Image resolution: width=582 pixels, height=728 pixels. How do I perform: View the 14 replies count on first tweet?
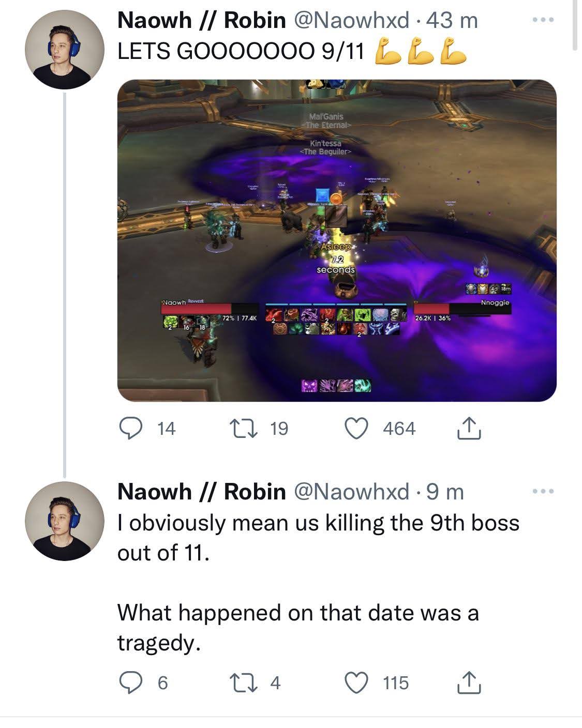point(166,429)
